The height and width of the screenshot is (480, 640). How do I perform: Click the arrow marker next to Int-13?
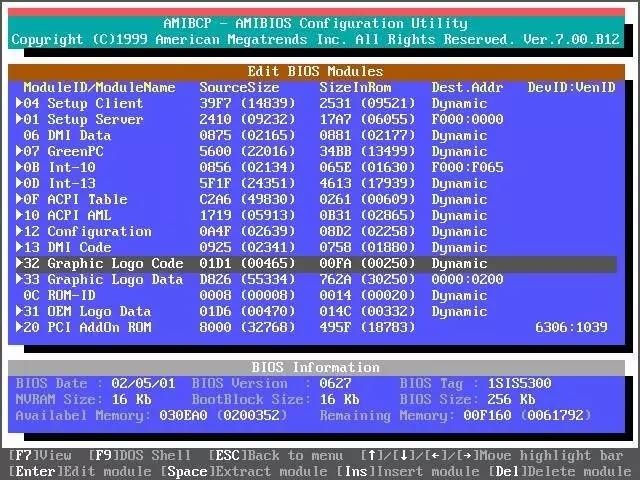[19, 184]
